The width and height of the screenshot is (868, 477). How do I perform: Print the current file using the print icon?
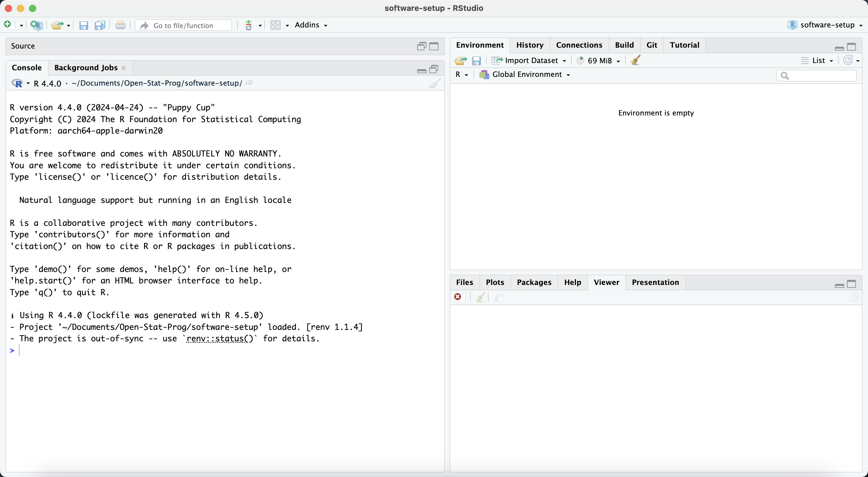click(120, 25)
